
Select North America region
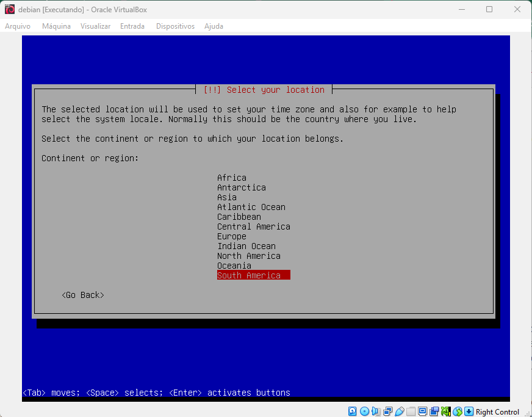249,256
